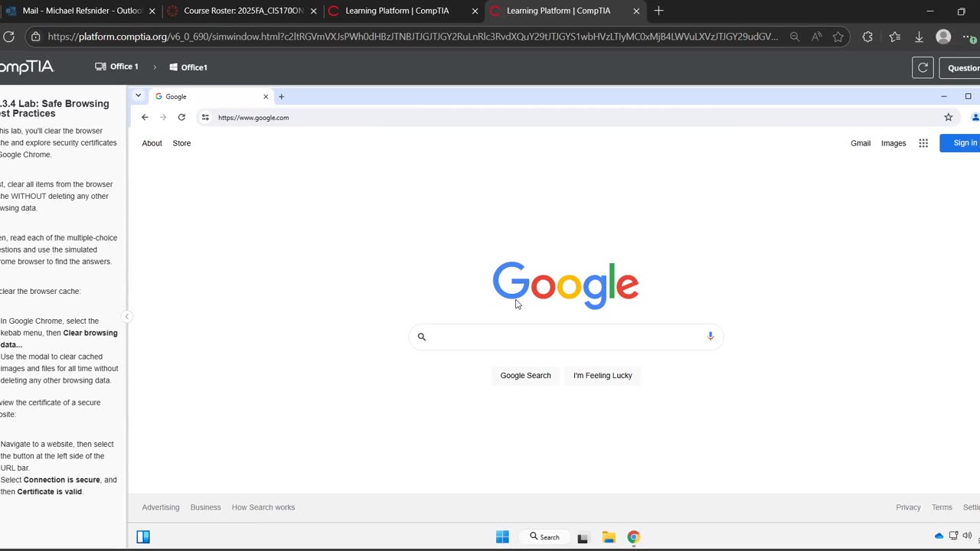
Task: Open the Terms footer link
Action: tap(942, 507)
